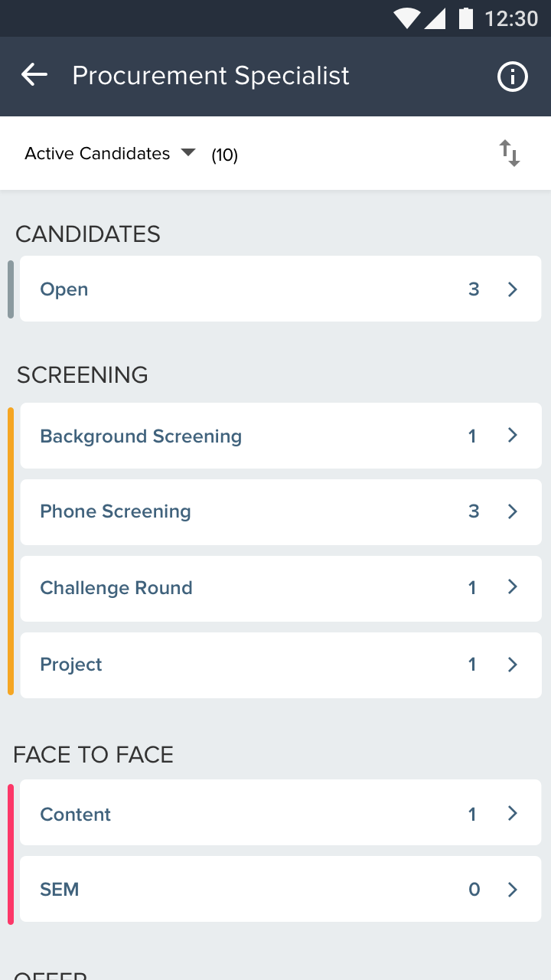Select the Content interview stage
The width and height of the screenshot is (551, 980).
pyautogui.click(x=280, y=813)
